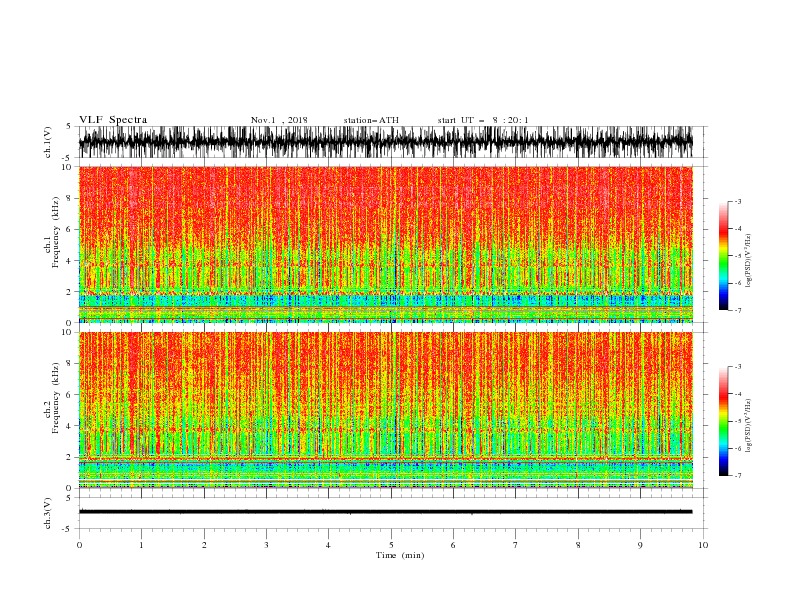
Task: Click the "-7" value on ch.2 color bar
Action: click(x=738, y=475)
